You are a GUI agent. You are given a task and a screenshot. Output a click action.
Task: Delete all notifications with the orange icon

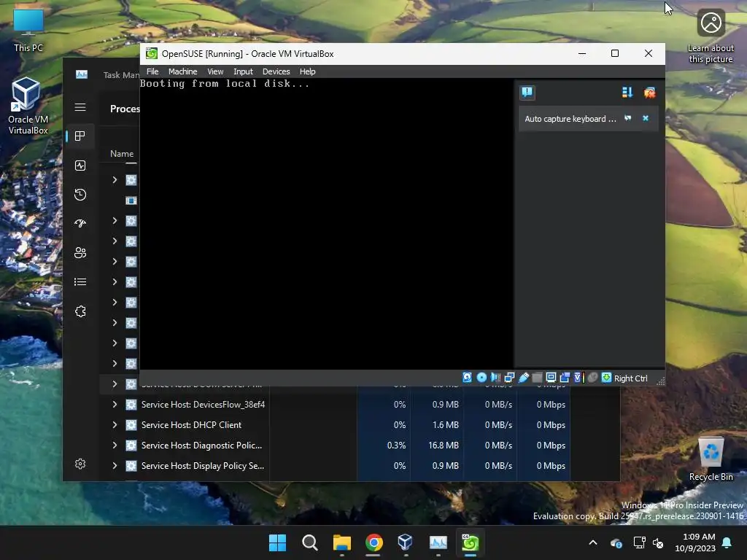(x=649, y=93)
